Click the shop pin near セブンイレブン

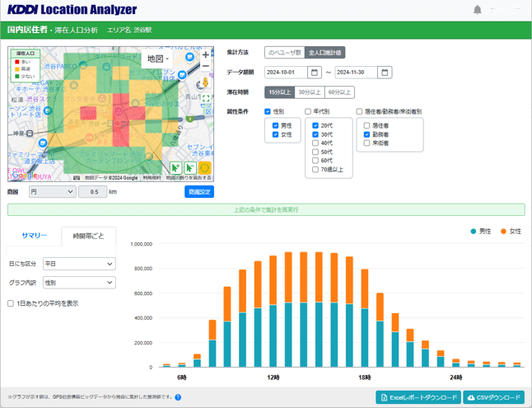pos(182,75)
